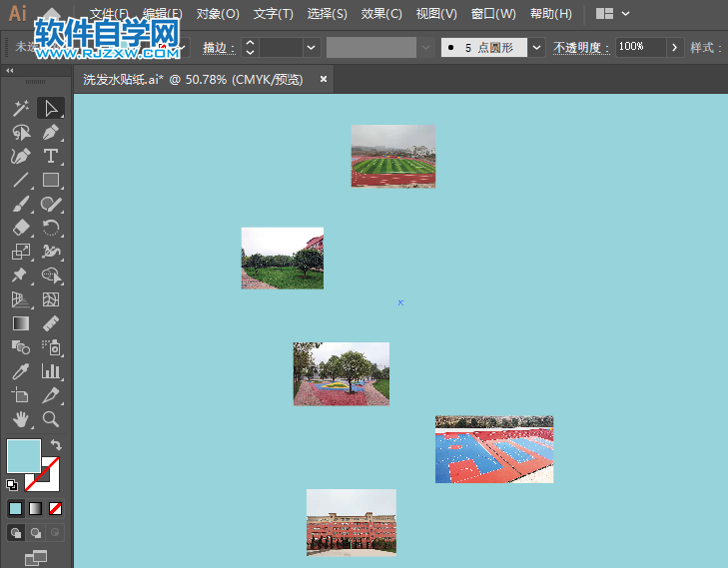Select the Type tool
The height and width of the screenshot is (568, 728).
tap(51, 157)
